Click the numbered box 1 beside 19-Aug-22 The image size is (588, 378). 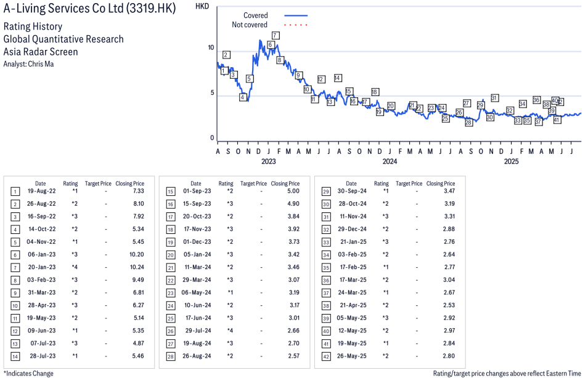click(x=15, y=192)
